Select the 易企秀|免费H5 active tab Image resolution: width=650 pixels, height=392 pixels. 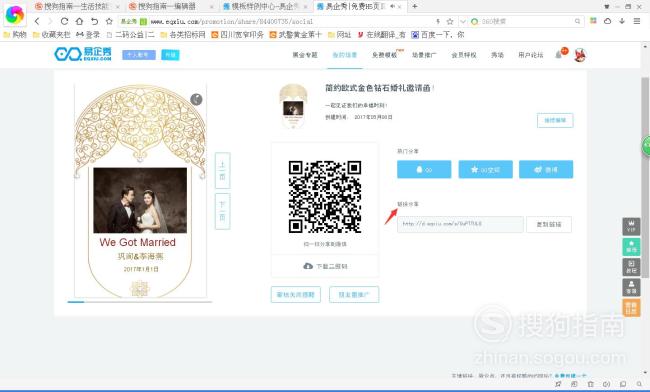359,7
